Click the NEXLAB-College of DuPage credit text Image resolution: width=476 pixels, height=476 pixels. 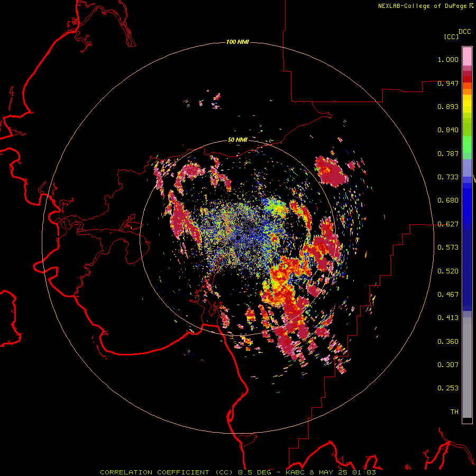423,6
